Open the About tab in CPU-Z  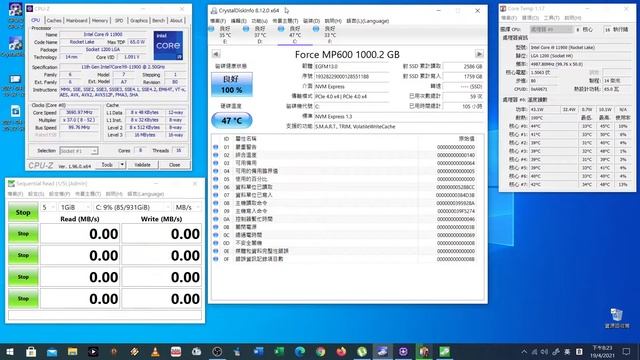pyautogui.click(x=176, y=20)
